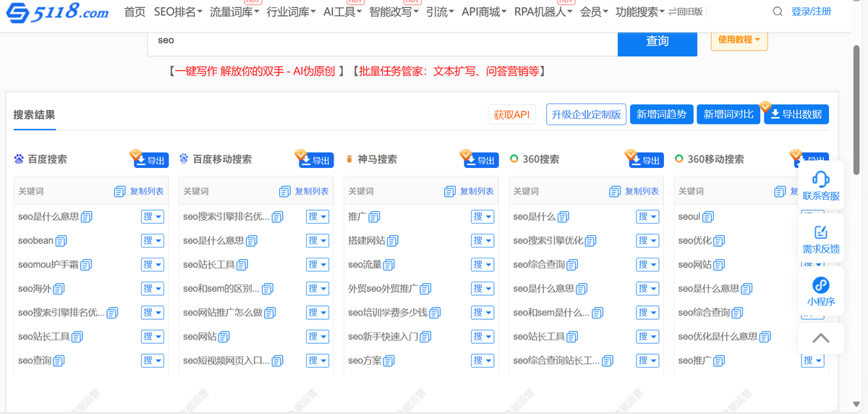Viewport: 868px width, 414px height.
Task: Open the 智能改写 menu
Action: [x=394, y=12]
